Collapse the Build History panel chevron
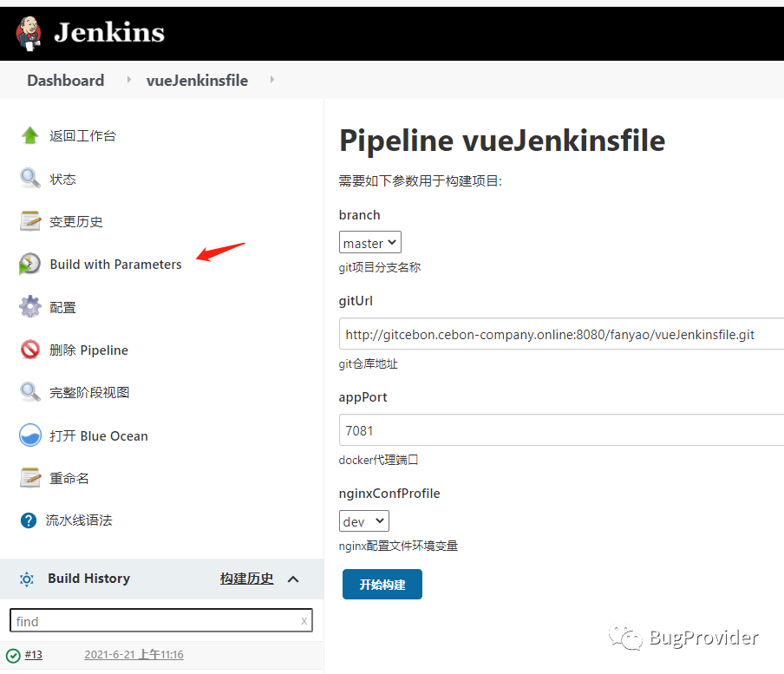Image resolution: width=784 pixels, height=674 pixels. click(x=293, y=579)
